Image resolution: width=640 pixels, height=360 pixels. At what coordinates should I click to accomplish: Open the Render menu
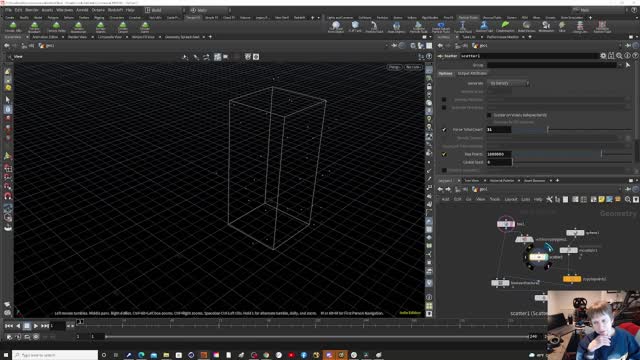pos(32,10)
